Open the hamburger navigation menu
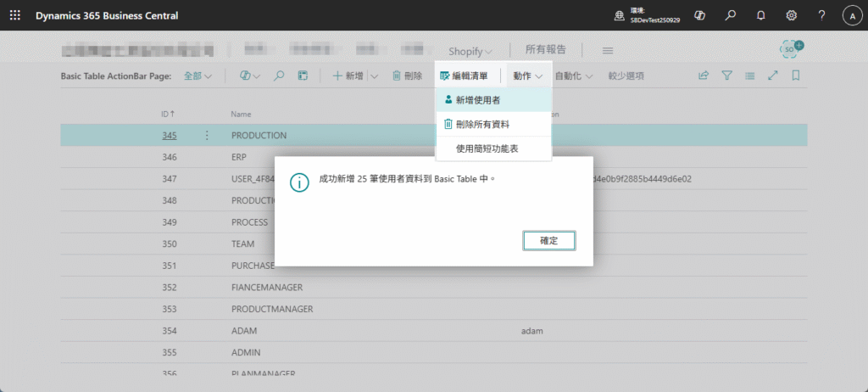This screenshot has height=392, width=868. pos(607,50)
